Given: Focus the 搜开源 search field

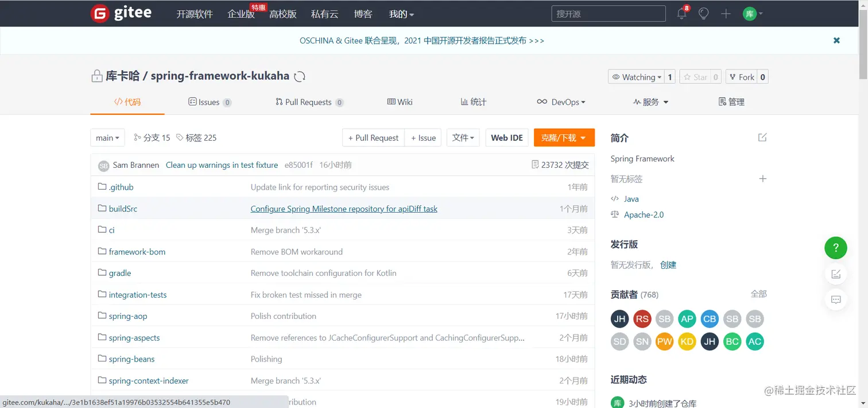Looking at the screenshot, I should pos(609,14).
